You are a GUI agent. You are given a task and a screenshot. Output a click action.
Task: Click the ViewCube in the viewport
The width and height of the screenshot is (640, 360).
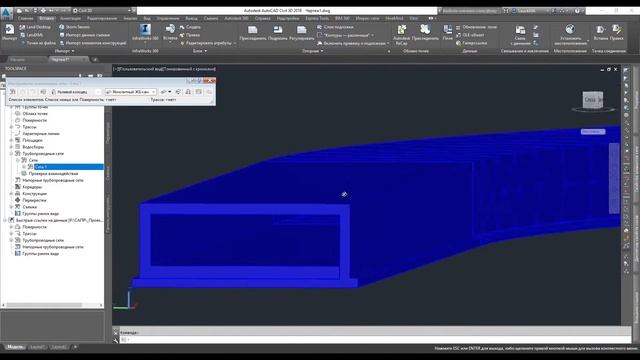[593, 100]
